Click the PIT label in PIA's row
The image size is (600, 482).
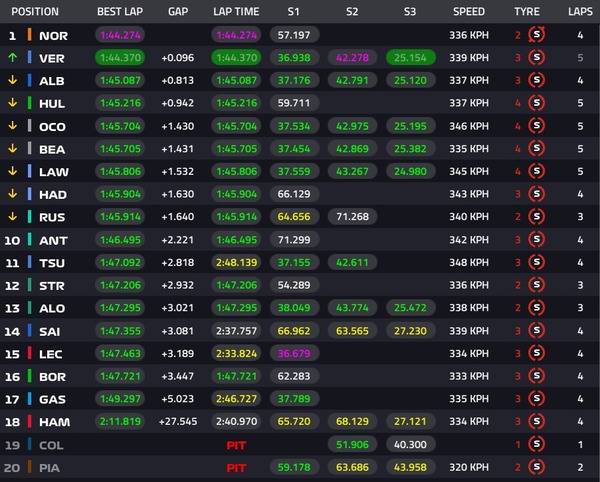(236, 466)
